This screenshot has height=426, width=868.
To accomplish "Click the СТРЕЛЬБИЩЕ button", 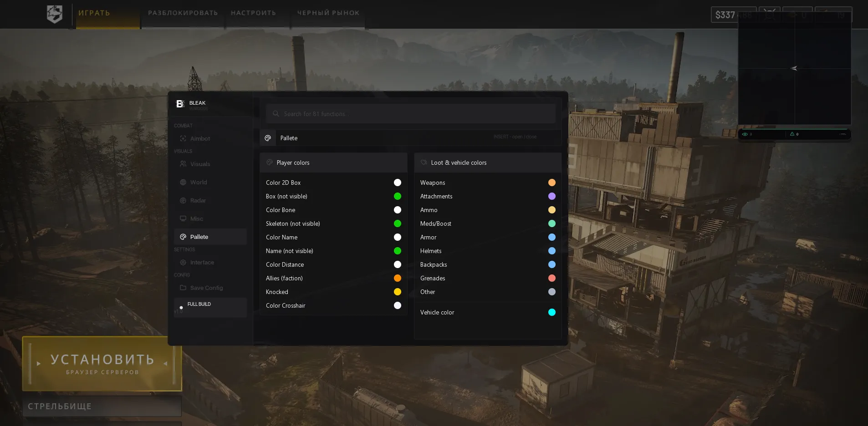I will point(102,406).
